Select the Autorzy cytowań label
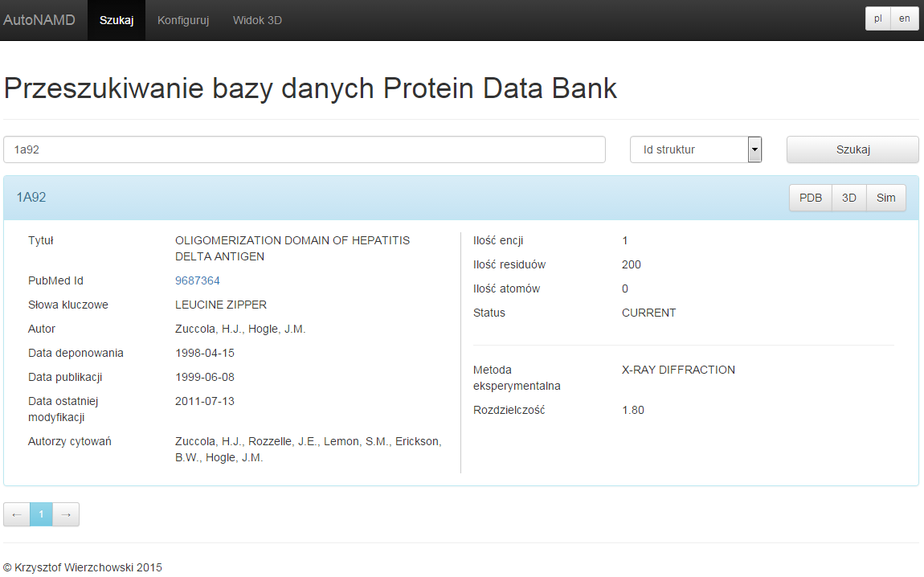This screenshot has width=924, height=577. click(70, 441)
